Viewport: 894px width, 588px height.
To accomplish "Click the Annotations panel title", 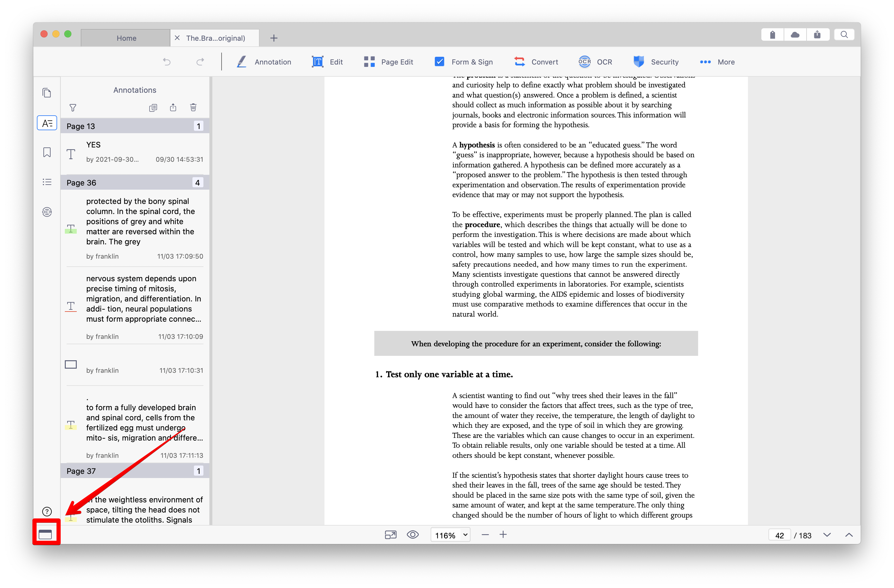I will [135, 90].
